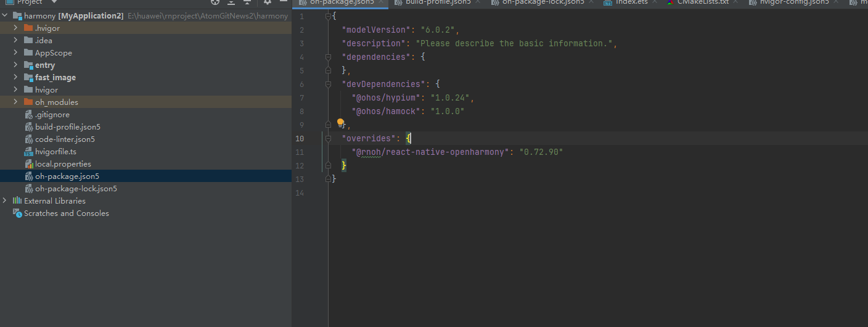
Task: Select the active oh-package.json5 editor tab
Action: click(341, 3)
